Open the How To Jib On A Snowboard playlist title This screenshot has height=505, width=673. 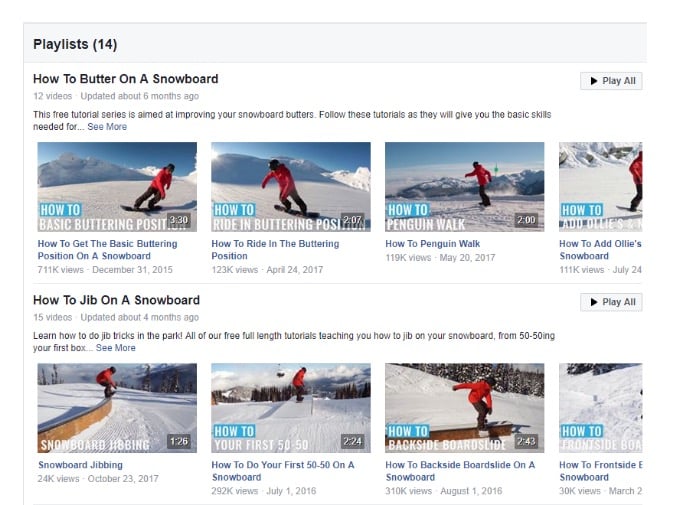point(116,300)
